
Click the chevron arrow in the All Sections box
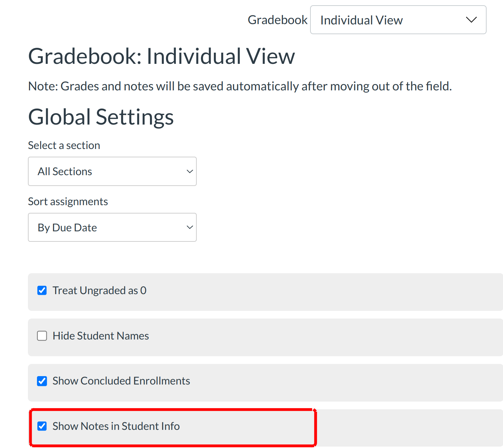tap(190, 171)
